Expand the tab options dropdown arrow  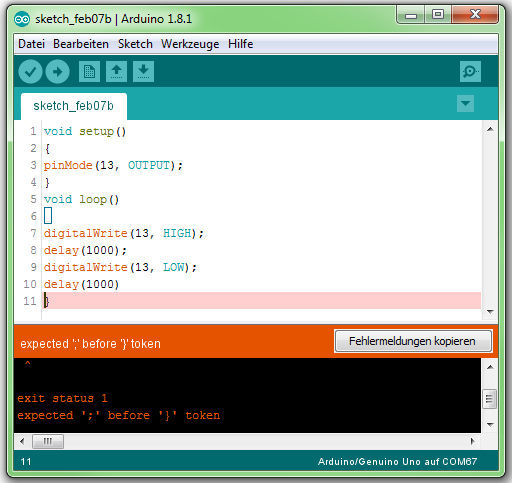click(x=465, y=103)
